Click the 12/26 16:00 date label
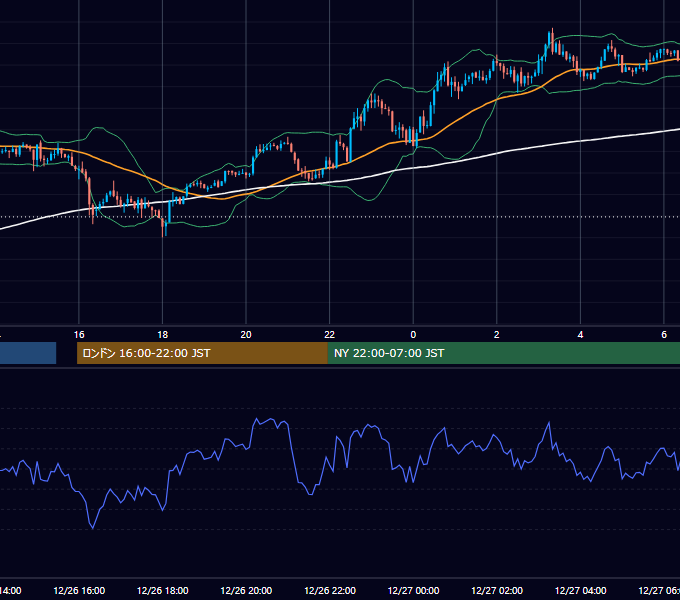This screenshot has height=600, width=680. 79,590
